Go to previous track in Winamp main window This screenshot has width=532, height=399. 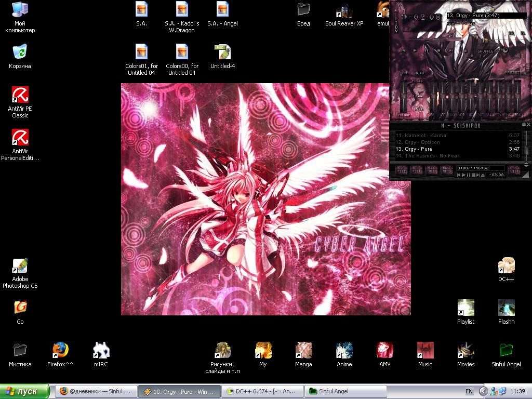403,50
